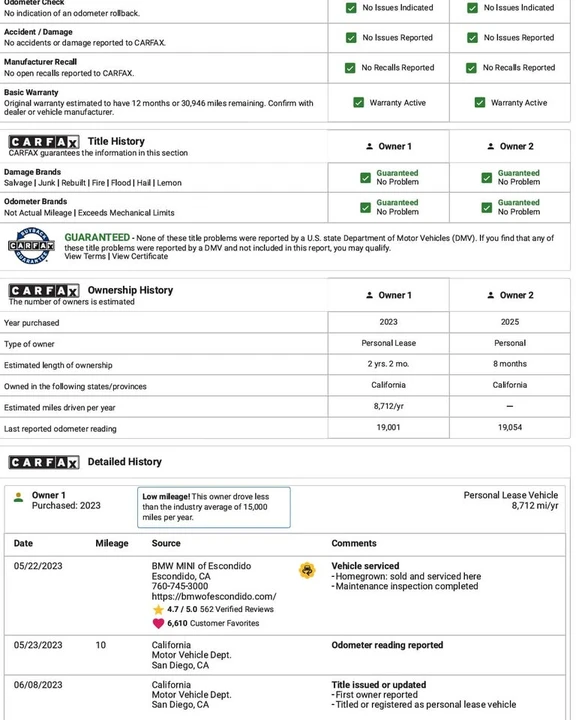Click the Odometer Brands row label
This screenshot has width=576, height=720.
pyautogui.click(x=35, y=202)
